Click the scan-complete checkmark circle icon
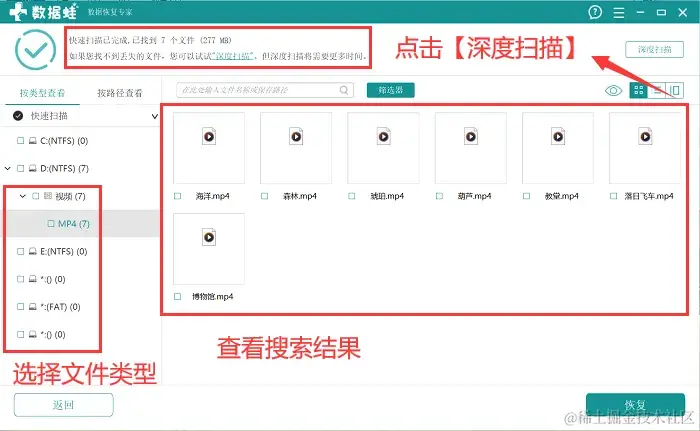 35,50
